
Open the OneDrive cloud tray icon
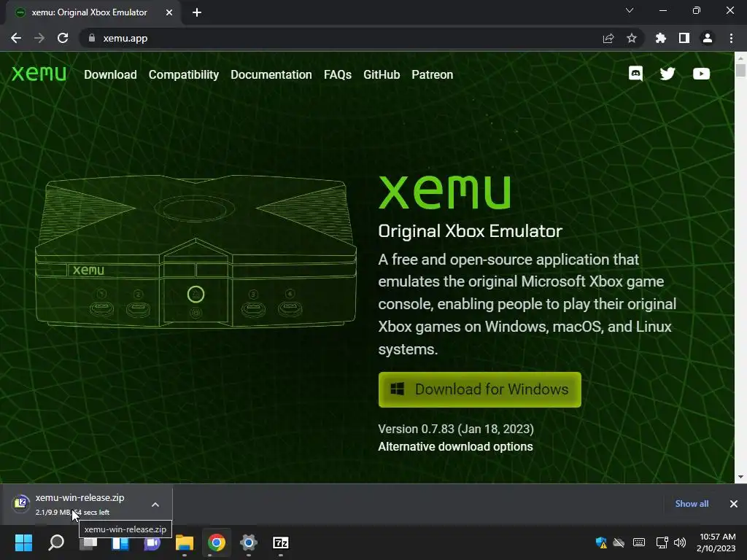[619, 542]
